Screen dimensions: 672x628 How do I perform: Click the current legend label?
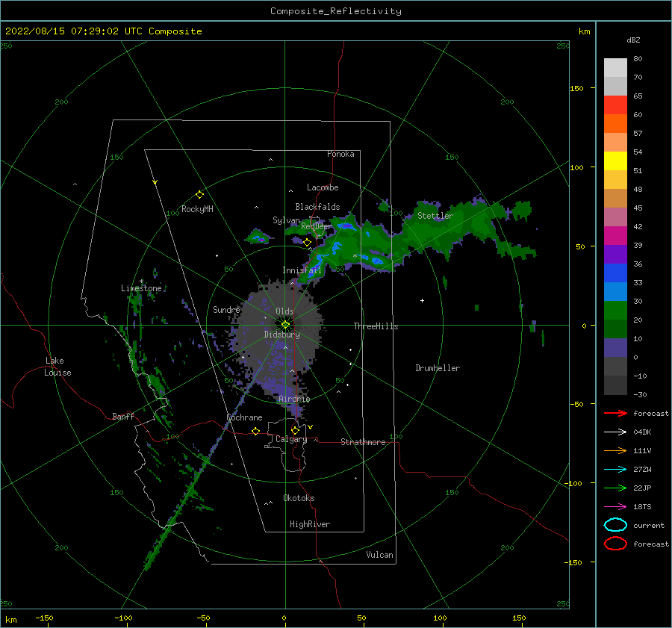click(x=649, y=525)
